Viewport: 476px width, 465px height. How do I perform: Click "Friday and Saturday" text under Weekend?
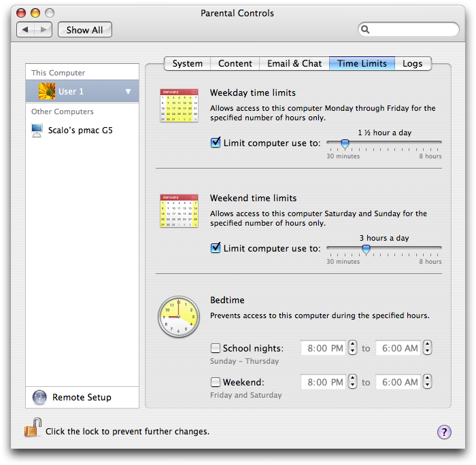coord(246,395)
